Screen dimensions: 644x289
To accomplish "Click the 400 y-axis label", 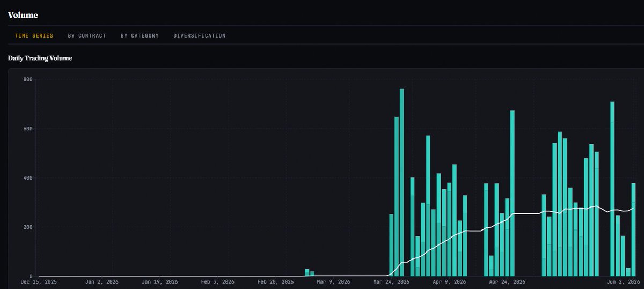I will [x=28, y=178].
